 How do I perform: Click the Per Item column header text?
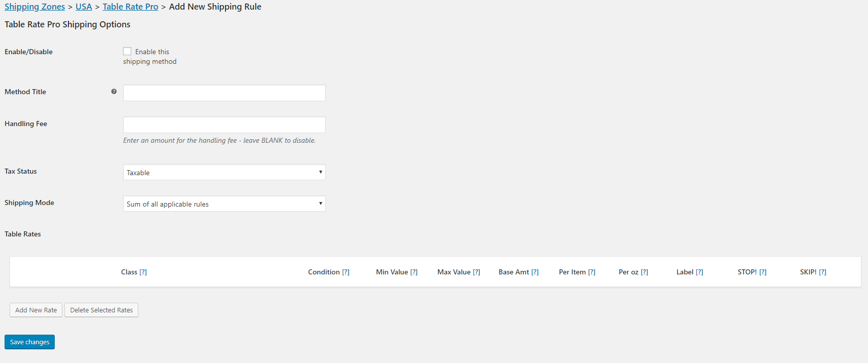pyautogui.click(x=572, y=272)
